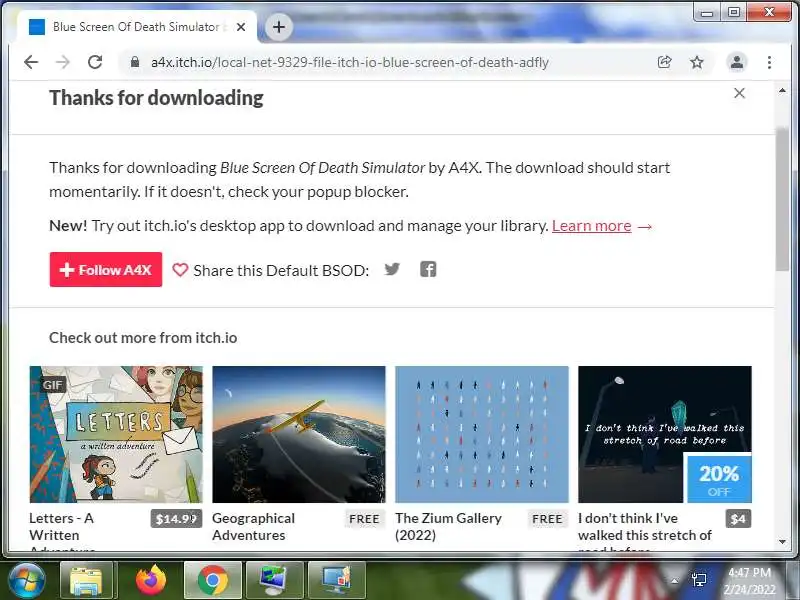
Task: Open Chrome's three-dot menu
Action: click(769, 62)
